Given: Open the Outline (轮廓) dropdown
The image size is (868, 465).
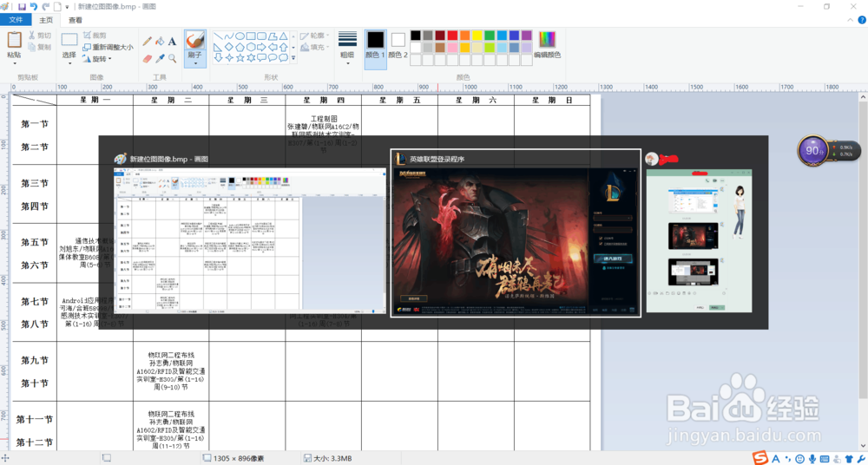Looking at the screenshot, I should pyautogui.click(x=314, y=36).
